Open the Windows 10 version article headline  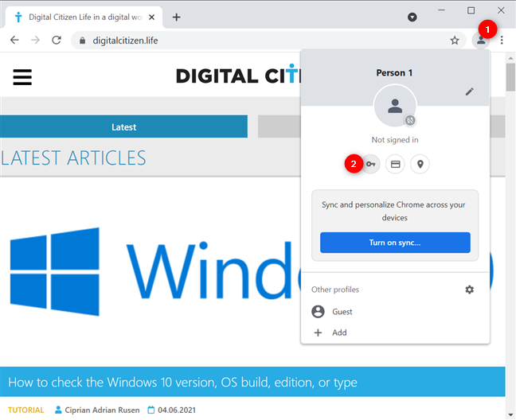tap(182, 382)
